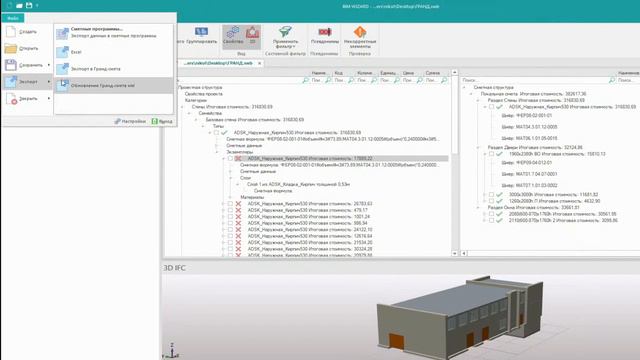This screenshot has height=360, width=640.
Task: Collapse the Базовая стена node
Action: tap(196, 120)
